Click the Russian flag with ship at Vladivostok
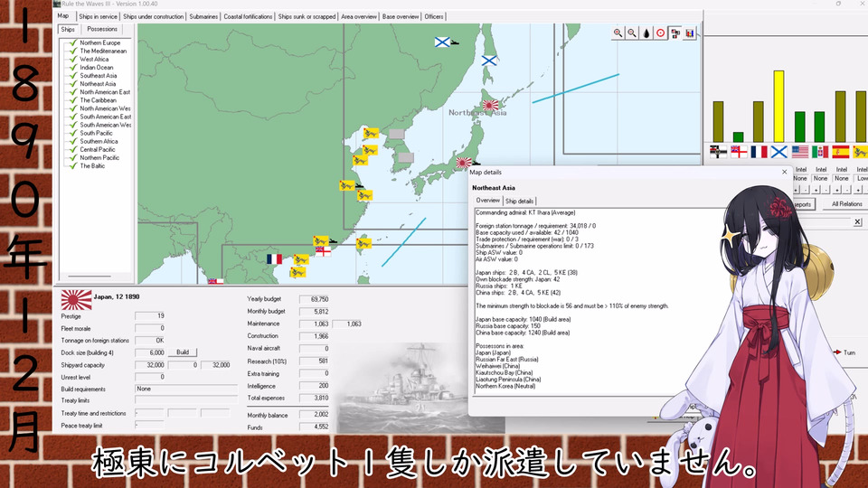This screenshot has height=488, width=868. click(x=442, y=42)
